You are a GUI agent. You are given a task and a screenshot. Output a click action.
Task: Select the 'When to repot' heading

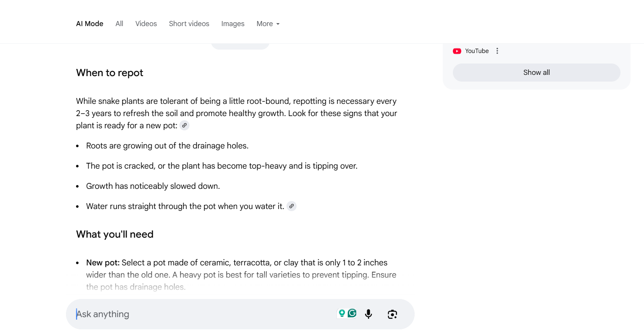click(x=109, y=73)
